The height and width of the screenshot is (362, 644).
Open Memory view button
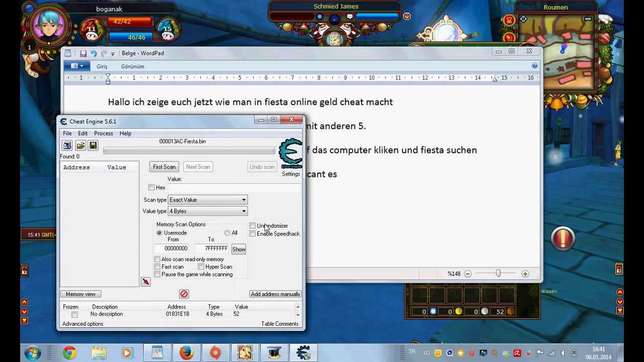coord(80,294)
